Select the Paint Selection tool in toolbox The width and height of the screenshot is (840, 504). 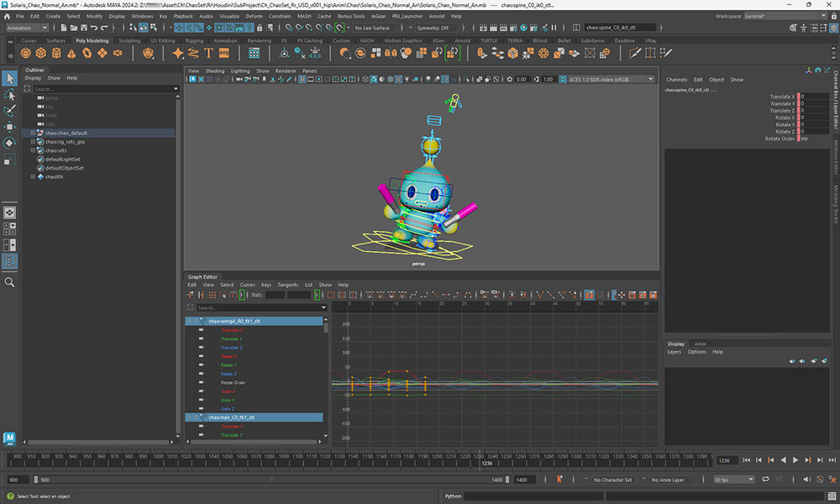coord(9,110)
